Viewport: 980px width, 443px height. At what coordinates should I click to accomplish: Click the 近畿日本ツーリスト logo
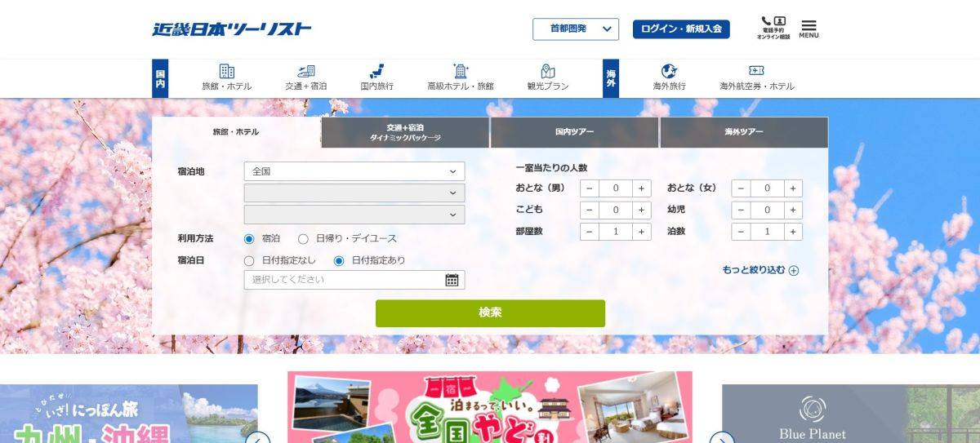click(232, 29)
